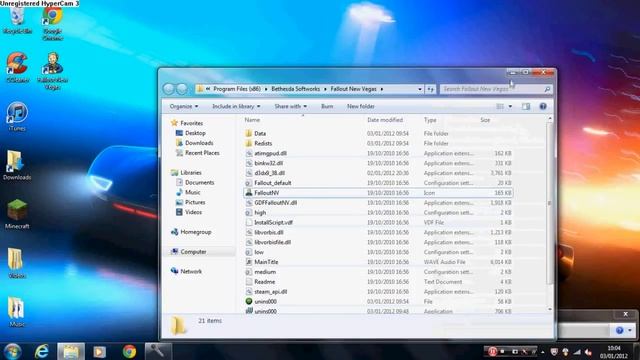
Task: Click the file list vertical scrollbar
Action: (x=550, y=203)
